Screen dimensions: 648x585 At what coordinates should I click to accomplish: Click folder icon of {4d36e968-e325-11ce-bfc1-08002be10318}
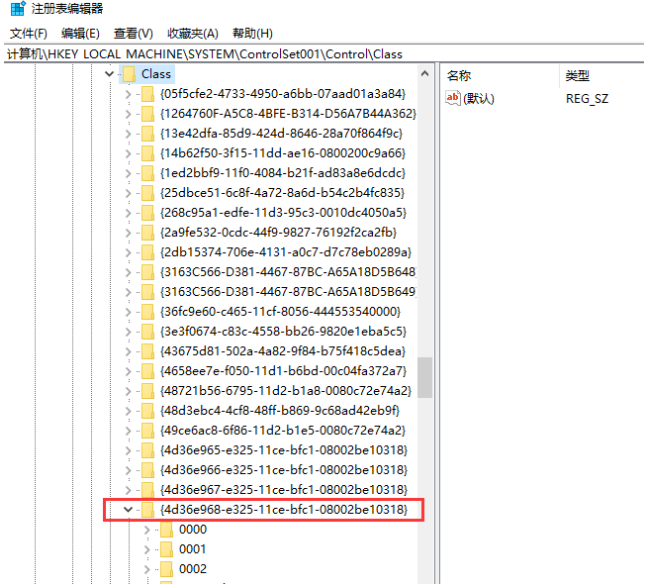pos(148,510)
